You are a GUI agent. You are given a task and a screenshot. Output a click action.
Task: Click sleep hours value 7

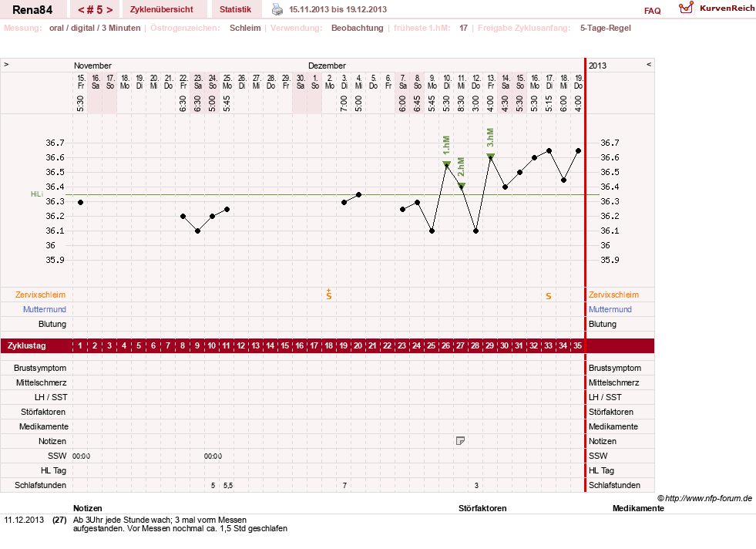click(x=344, y=485)
